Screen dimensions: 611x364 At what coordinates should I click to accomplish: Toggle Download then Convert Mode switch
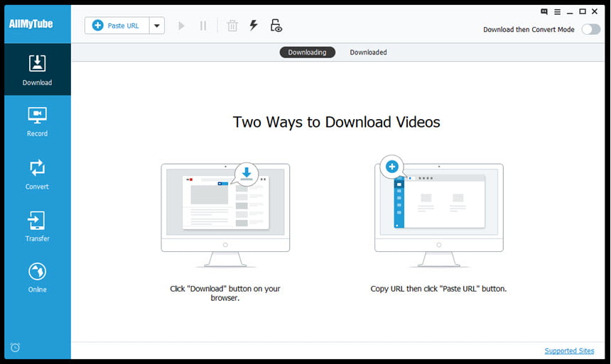[590, 29]
